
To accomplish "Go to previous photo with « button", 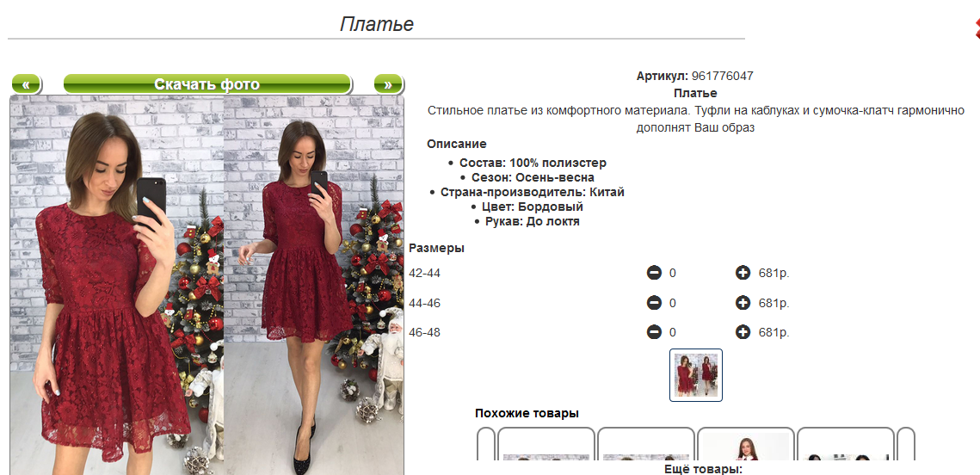I will point(26,84).
